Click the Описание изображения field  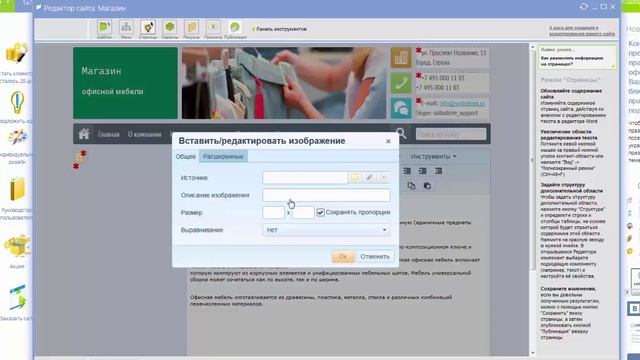(326, 195)
